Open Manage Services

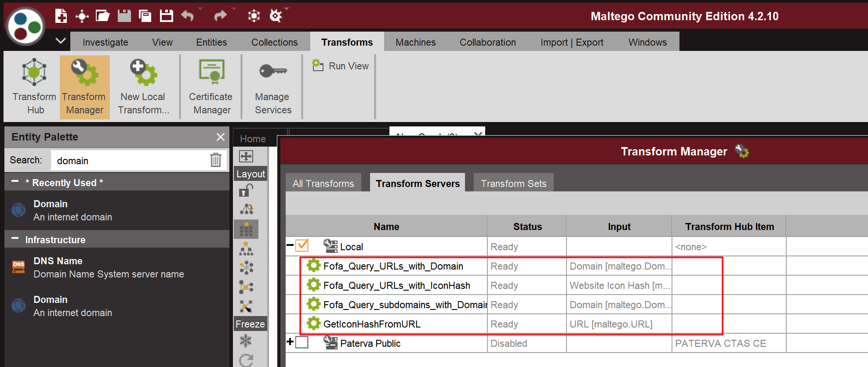[x=273, y=87]
